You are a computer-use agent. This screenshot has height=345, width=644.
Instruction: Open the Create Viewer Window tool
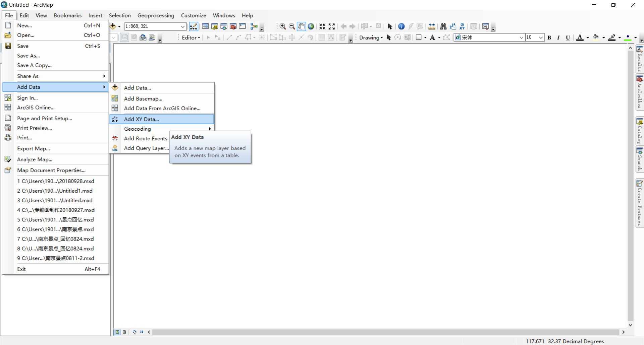(485, 26)
